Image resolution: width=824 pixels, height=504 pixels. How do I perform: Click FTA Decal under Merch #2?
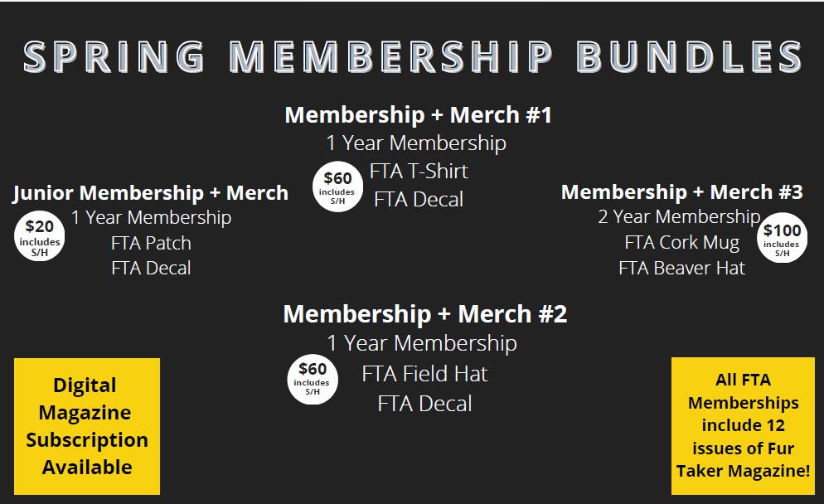pos(424,404)
